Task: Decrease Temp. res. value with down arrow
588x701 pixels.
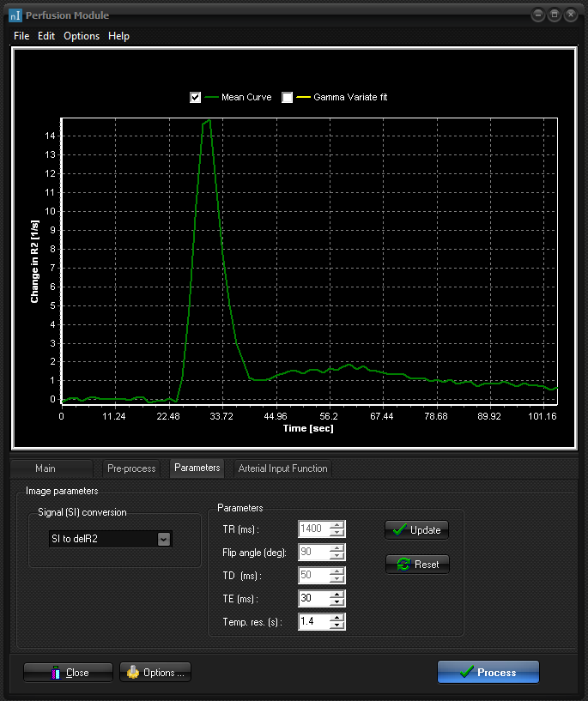Action: pyautogui.click(x=337, y=626)
